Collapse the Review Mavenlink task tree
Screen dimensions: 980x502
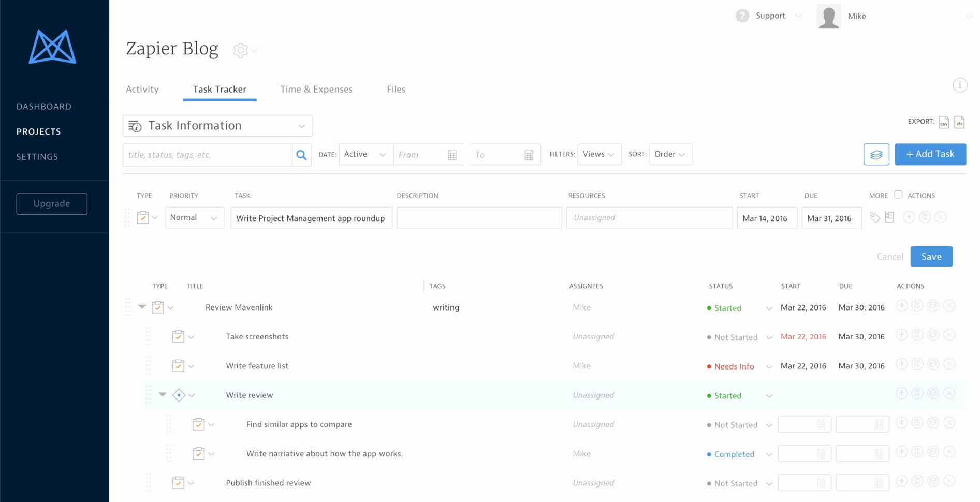coord(142,307)
